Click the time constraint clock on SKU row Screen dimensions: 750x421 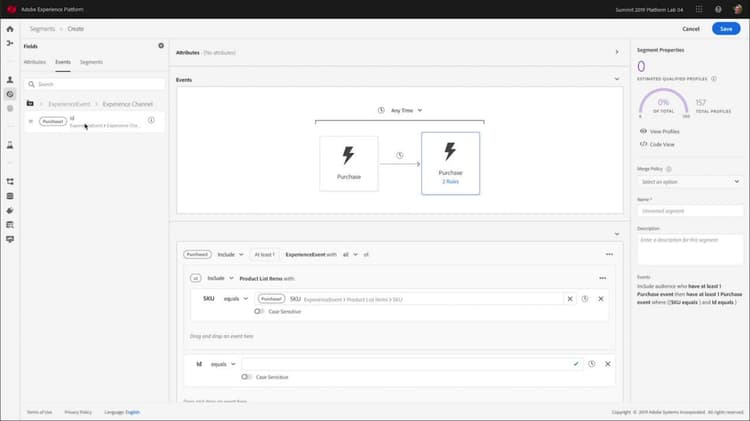[585, 299]
